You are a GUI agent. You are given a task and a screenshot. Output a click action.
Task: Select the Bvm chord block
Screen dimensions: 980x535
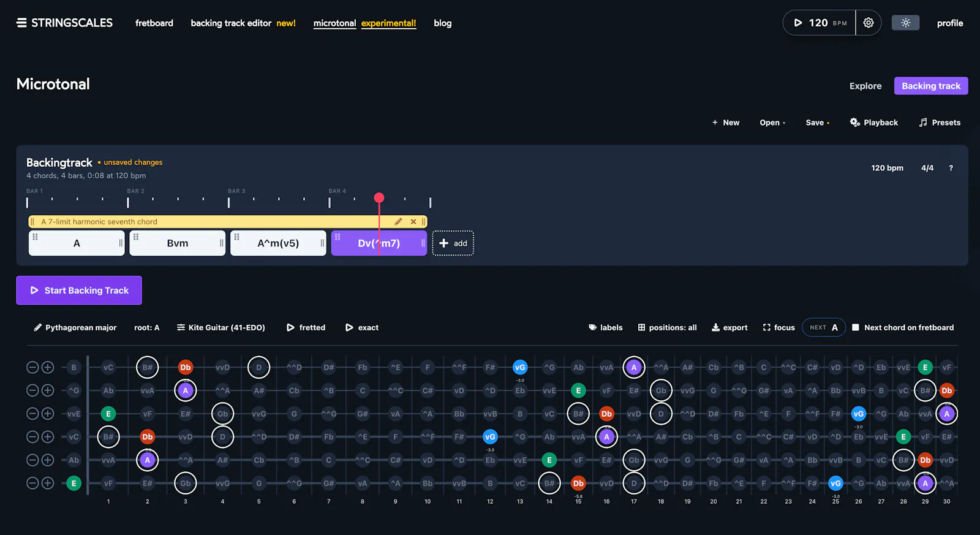click(x=178, y=243)
